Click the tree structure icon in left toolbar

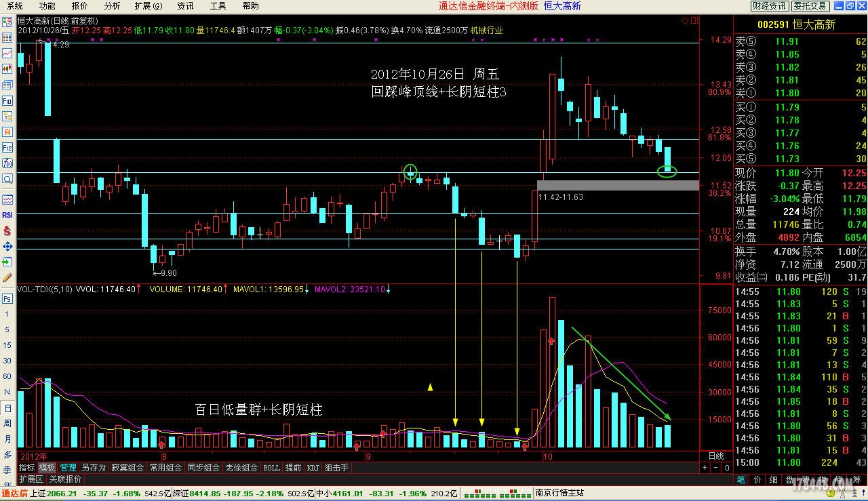(7, 116)
